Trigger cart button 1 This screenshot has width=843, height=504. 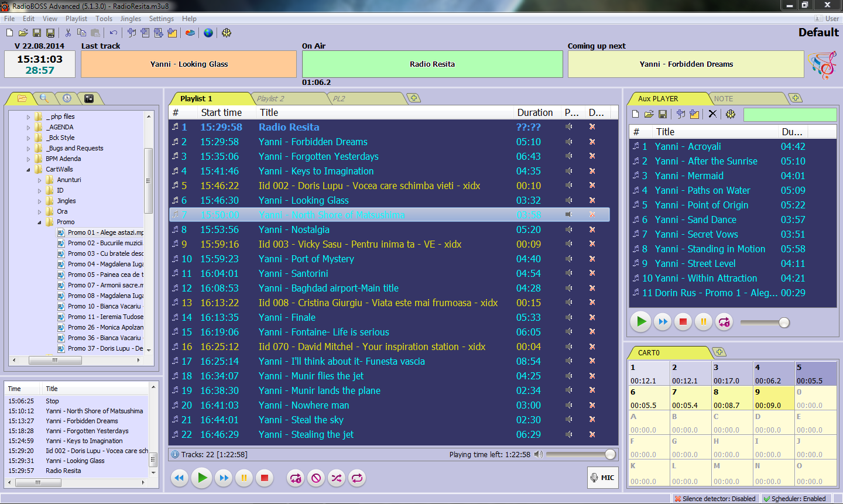tap(649, 373)
